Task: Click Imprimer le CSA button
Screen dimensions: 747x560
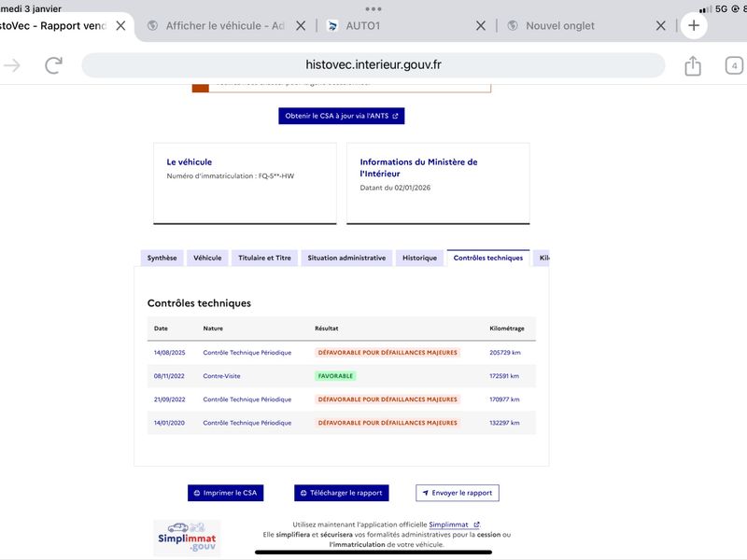Action: click(224, 493)
